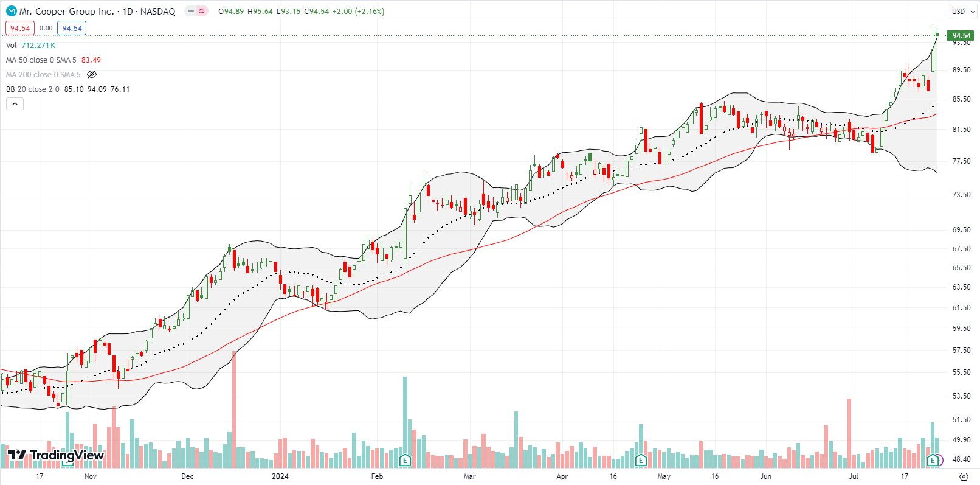Viewport: 980px width, 485px height.
Task: Select the Vol 712.271K legend entry
Action: (31, 45)
